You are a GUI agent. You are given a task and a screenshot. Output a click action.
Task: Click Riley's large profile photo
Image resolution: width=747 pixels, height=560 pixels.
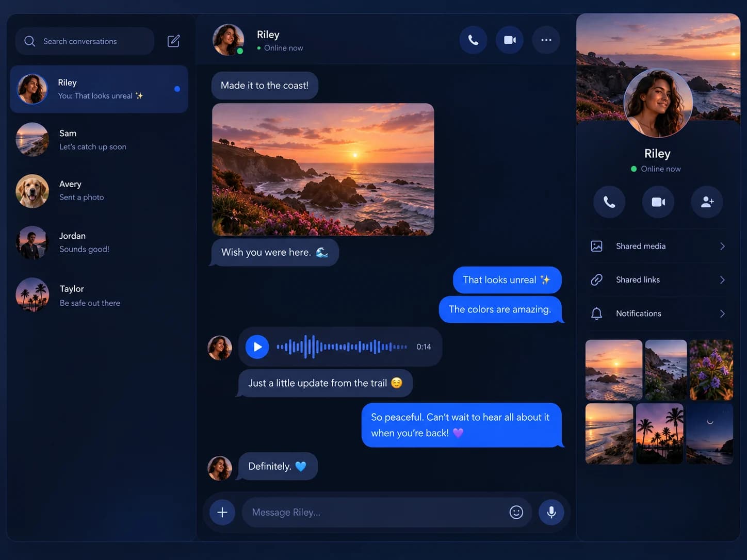coord(658,103)
